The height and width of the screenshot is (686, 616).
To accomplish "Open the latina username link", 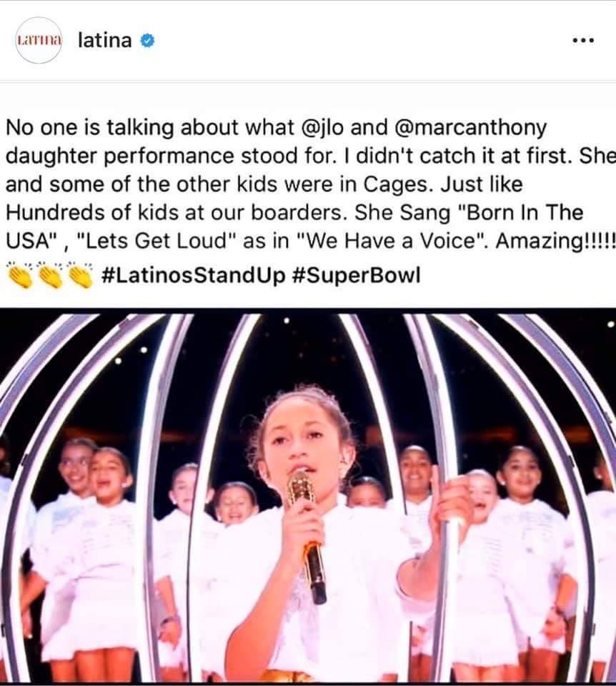I will 104,40.
